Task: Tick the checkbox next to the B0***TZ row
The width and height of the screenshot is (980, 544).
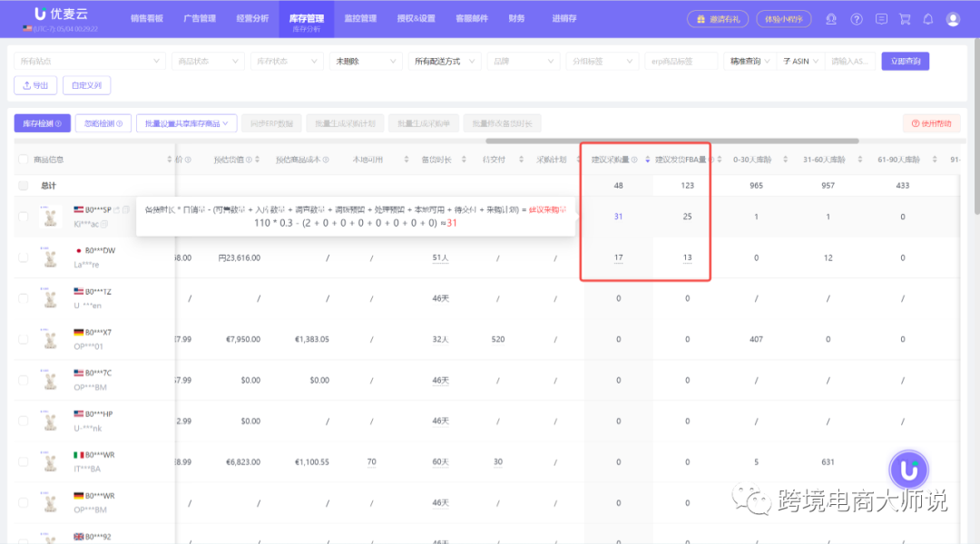Action: [23, 297]
